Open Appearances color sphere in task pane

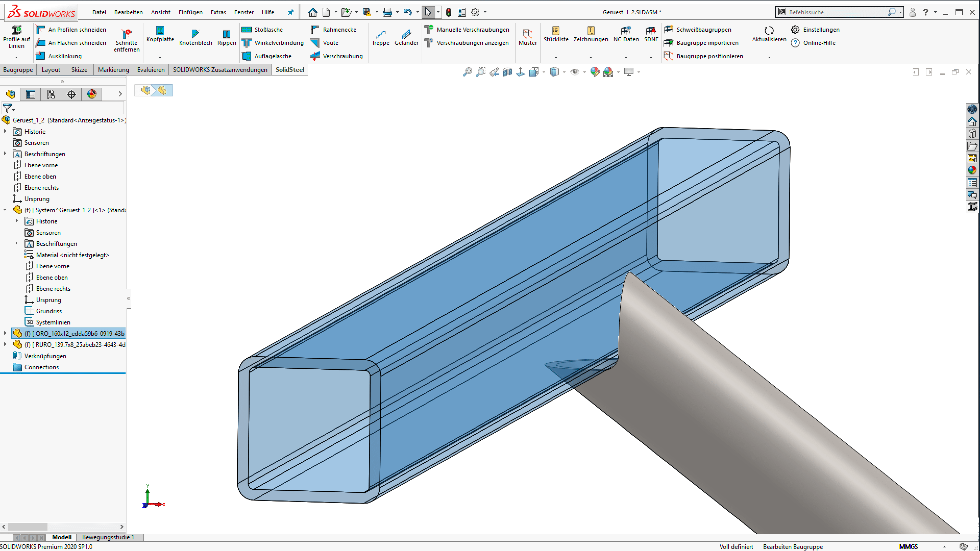(972, 170)
